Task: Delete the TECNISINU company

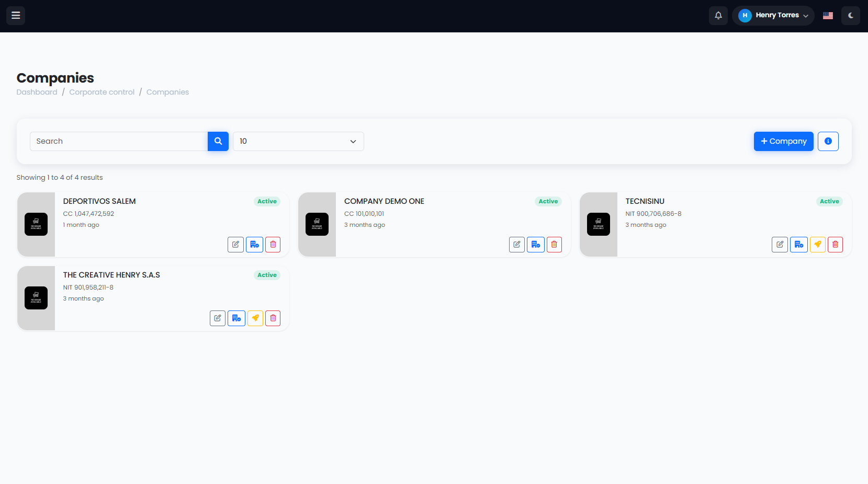Action: click(x=836, y=245)
